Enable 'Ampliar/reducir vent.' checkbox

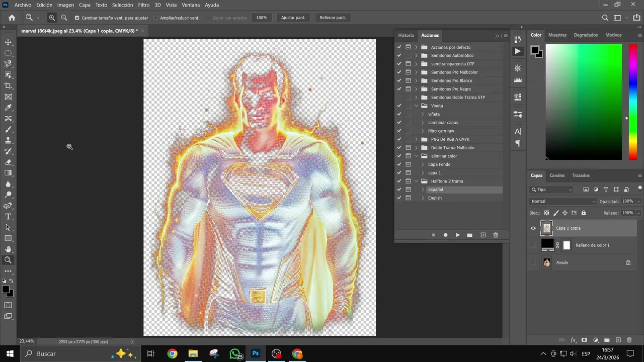pyautogui.click(x=155, y=18)
